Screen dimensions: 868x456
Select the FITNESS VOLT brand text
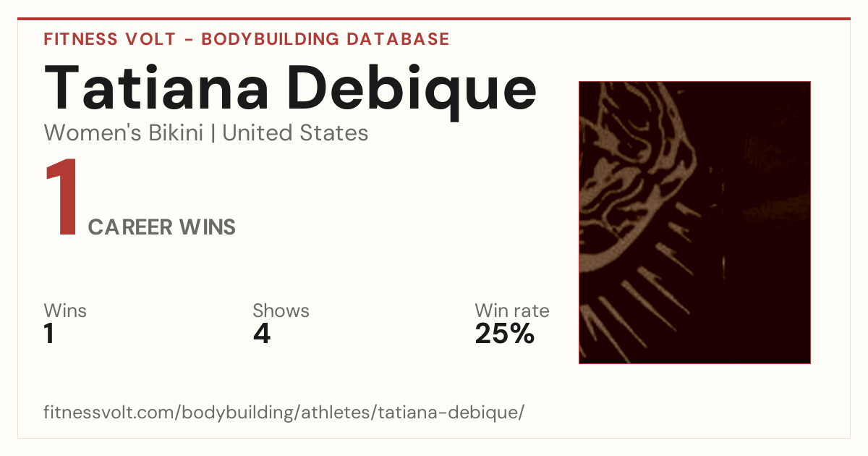point(110,39)
